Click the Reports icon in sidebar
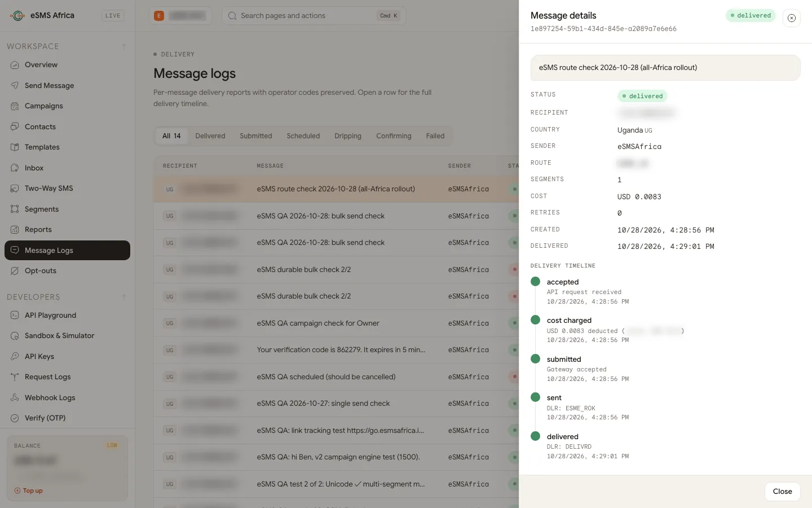 point(15,230)
